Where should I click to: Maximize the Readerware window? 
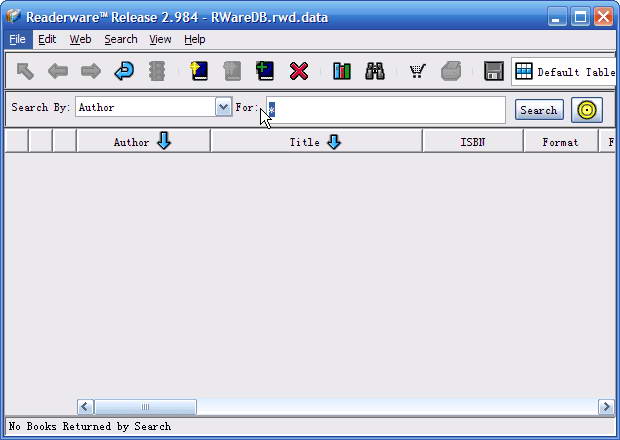coord(580,17)
